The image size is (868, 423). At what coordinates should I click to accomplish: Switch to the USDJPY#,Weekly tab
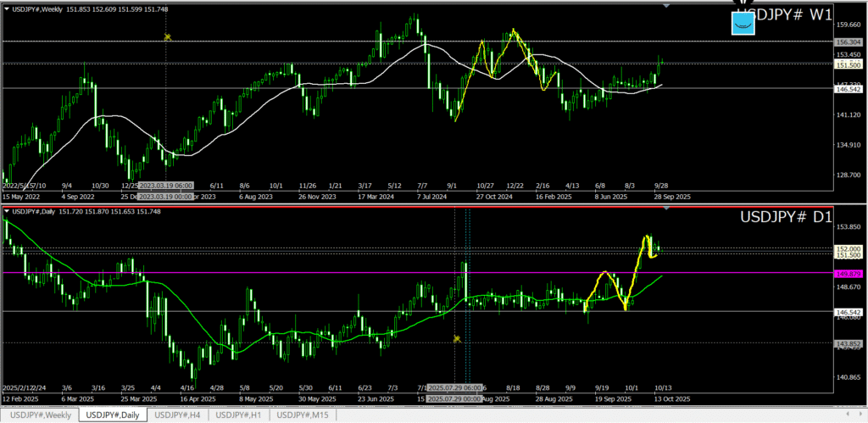coord(40,415)
